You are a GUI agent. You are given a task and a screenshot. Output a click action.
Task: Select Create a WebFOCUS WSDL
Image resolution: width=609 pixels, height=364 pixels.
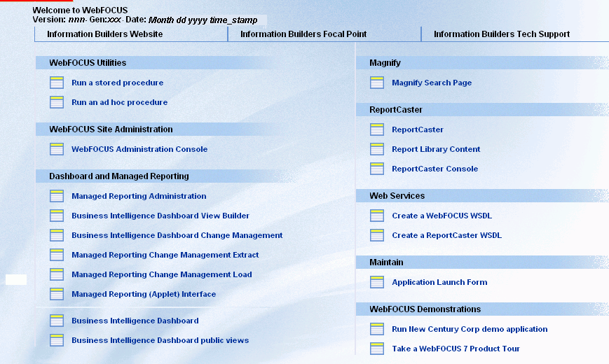pyautogui.click(x=442, y=216)
